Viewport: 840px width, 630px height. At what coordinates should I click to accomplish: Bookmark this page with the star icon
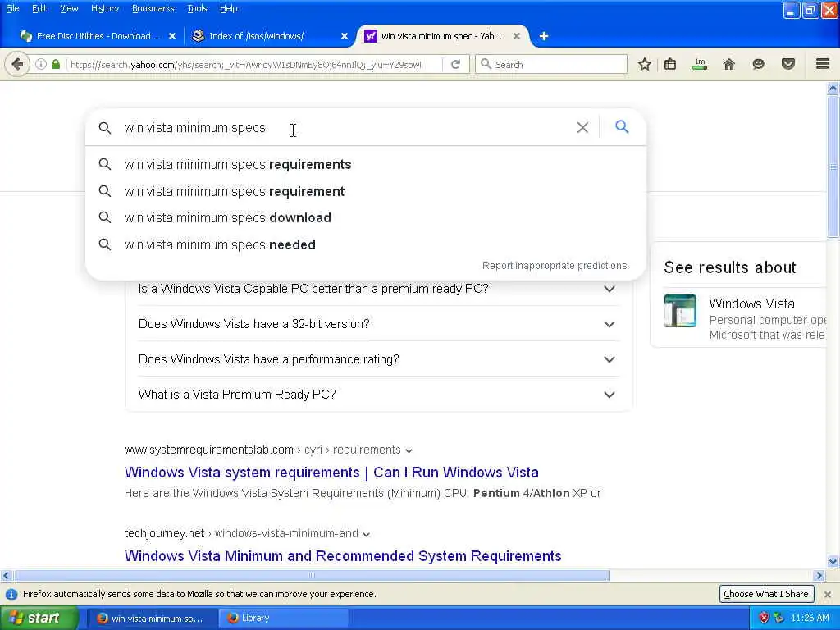pos(645,64)
